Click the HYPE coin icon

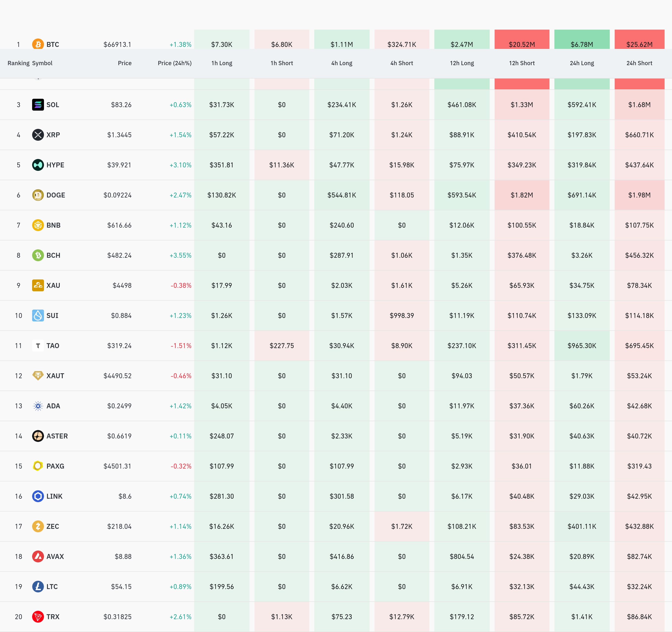pyautogui.click(x=38, y=165)
